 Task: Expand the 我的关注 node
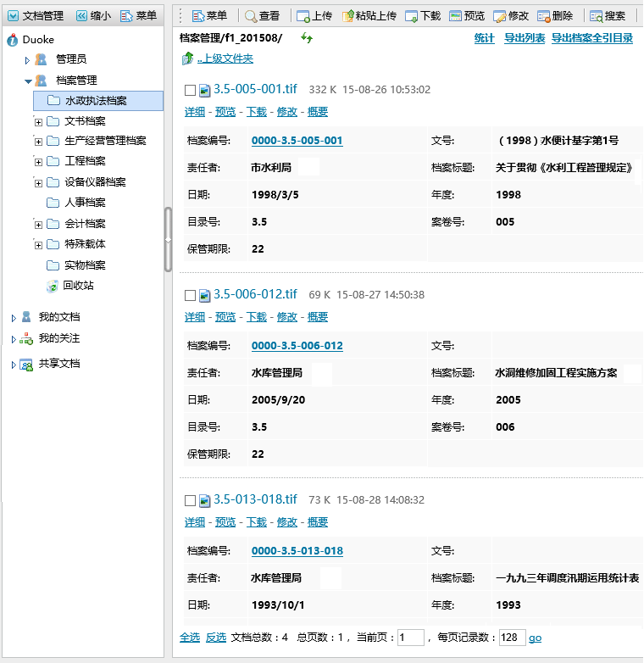point(14,339)
